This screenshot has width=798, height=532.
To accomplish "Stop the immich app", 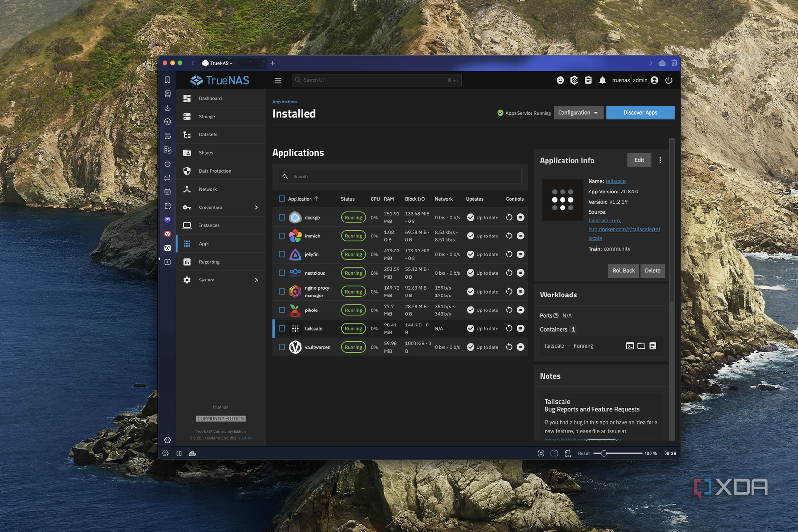I will click(x=520, y=236).
